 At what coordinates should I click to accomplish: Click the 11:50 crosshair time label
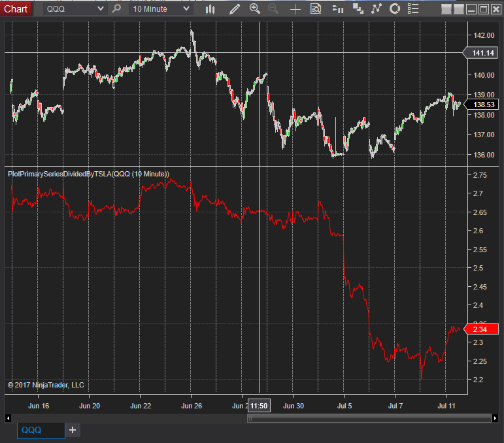coord(259,406)
